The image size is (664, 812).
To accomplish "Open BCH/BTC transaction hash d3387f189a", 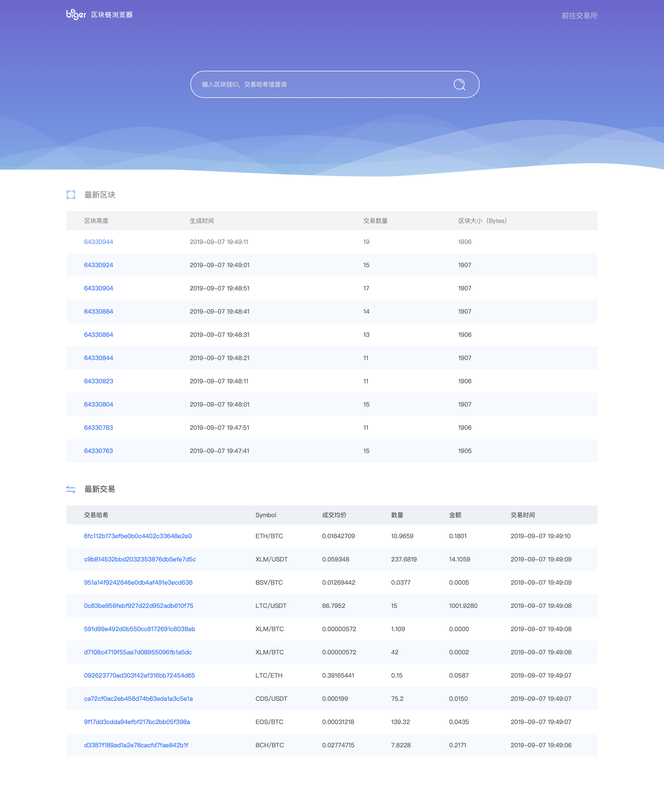I will point(136,745).
